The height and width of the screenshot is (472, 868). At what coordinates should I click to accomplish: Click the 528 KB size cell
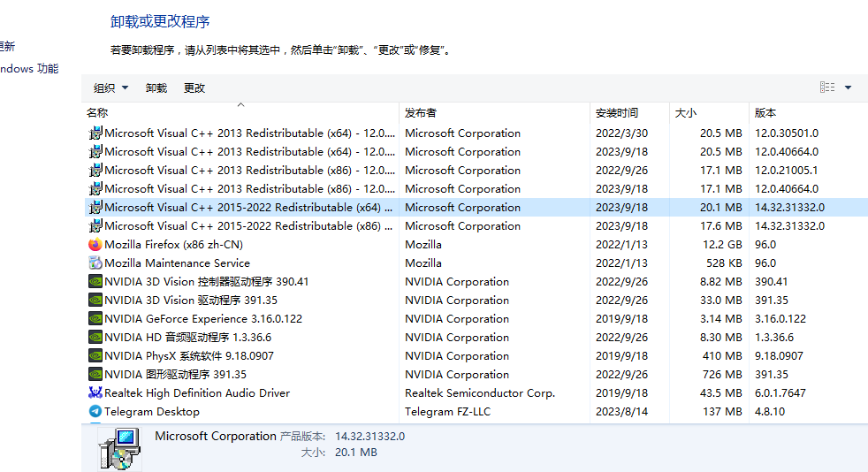[724, 263]
